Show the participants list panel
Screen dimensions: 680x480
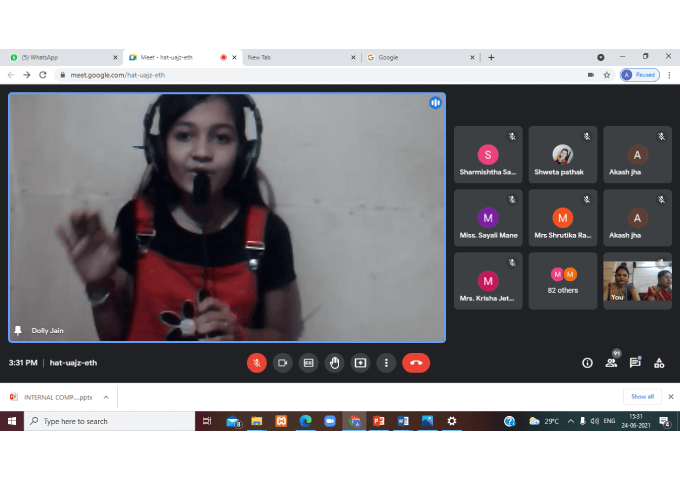tap(611, 363)
